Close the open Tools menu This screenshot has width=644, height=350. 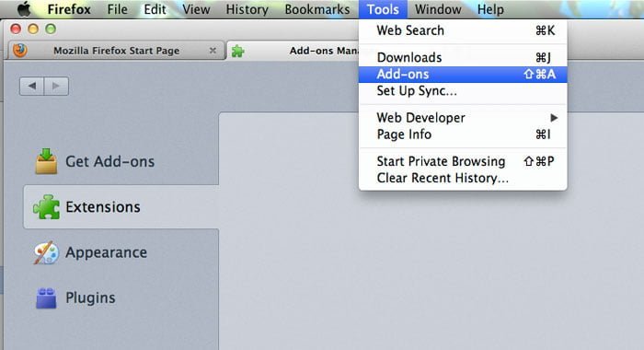pyautogui.click(x=383, y=9)
